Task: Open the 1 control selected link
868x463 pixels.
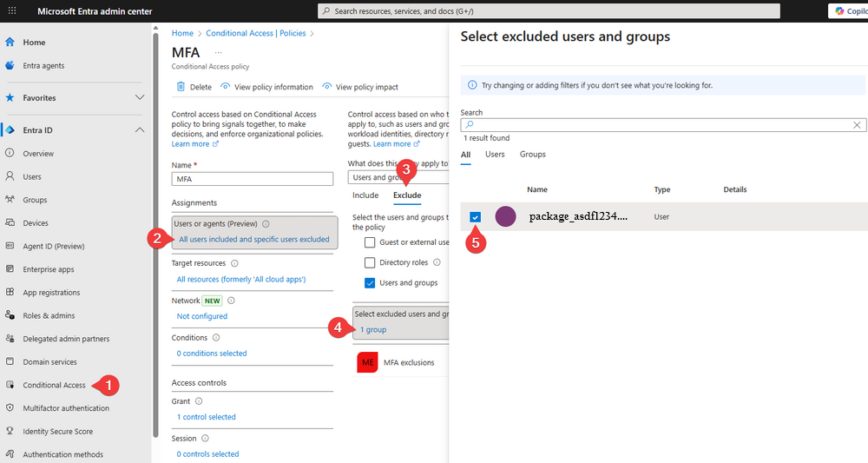Action: pos(206,417)
